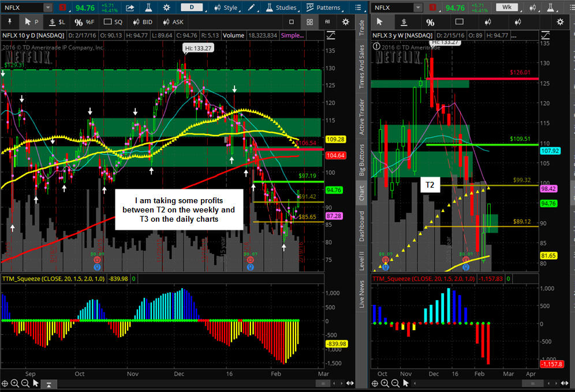Zoom out on the left chart
Screen dimensions: 575x392
point(25,383)
